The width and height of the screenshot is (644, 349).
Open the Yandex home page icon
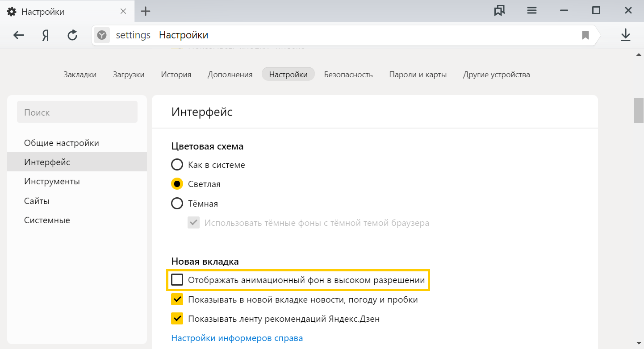pos(45,35)
